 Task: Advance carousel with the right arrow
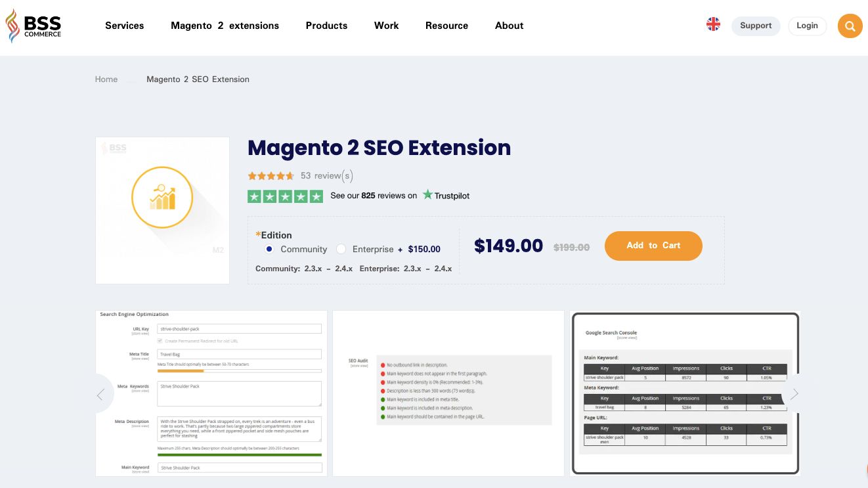pos(794,393)
